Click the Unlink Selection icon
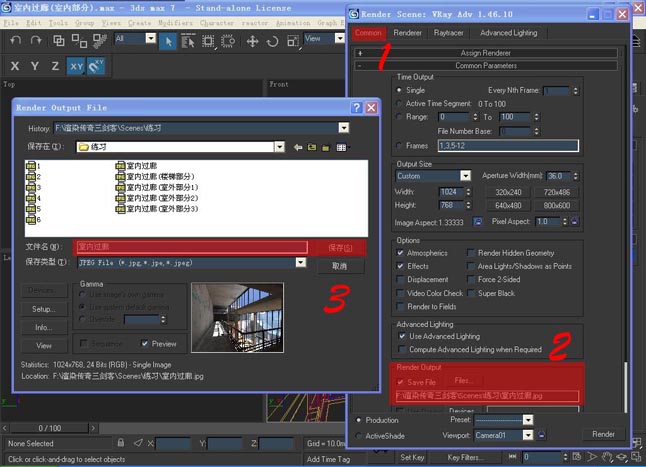This screenshot has height=467, width=646. [x=79, y=40]
